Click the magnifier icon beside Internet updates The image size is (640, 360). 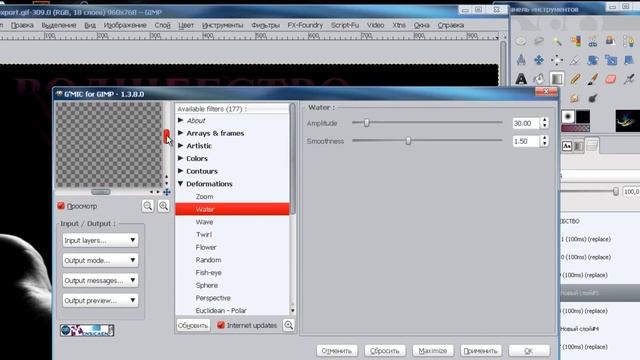pyautogui.click(x=289, y=325)
